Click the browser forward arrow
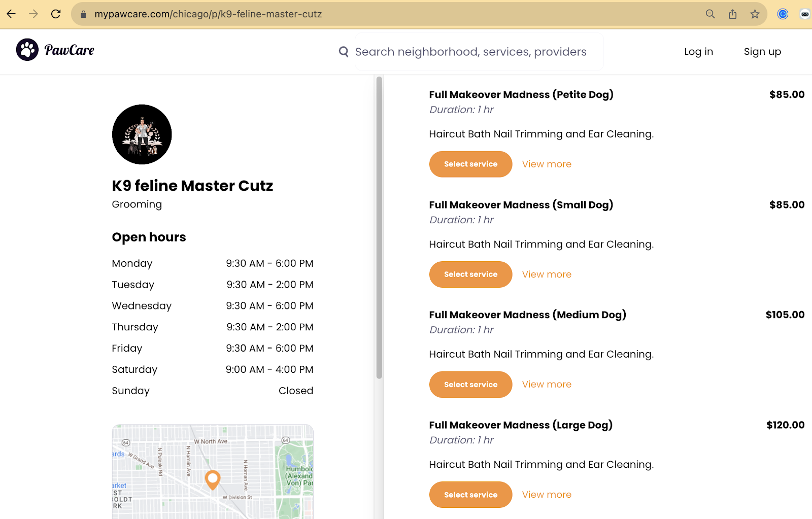The image size is (812, 519). pos(33,14)
